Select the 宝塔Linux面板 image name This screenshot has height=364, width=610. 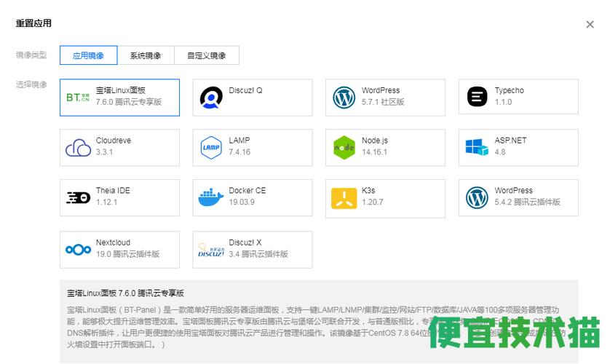[x=121, y=90]
